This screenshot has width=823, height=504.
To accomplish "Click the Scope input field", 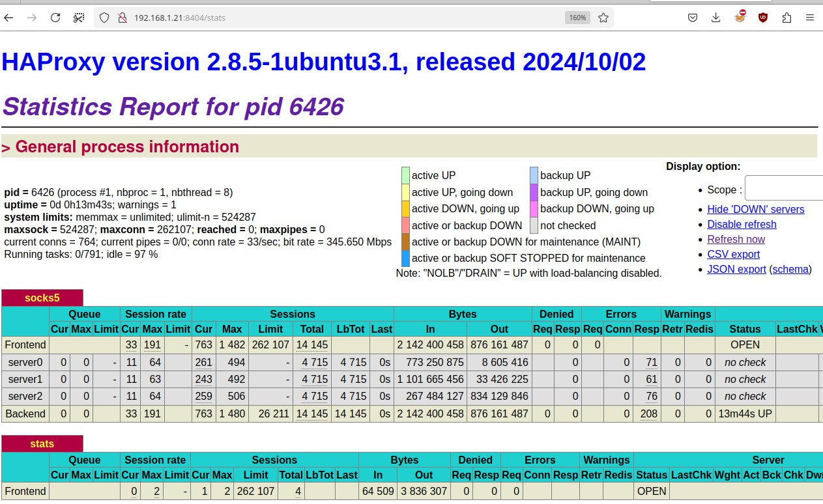I will tap(784, 188).
